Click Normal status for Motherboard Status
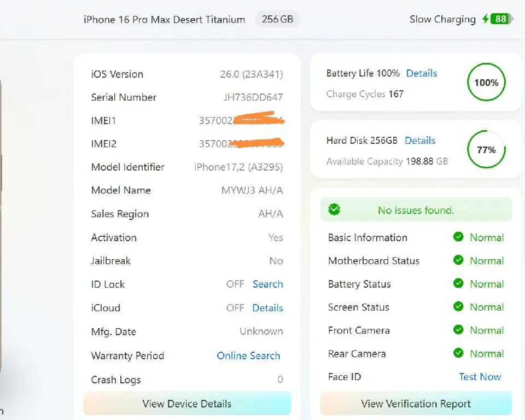The height and width of the screenshot is (420, 525). [x=487, y=260]
